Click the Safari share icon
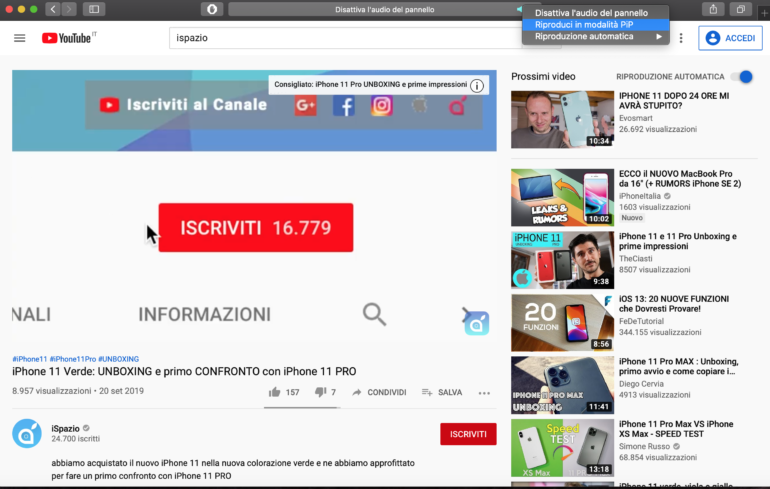Screen dimensions: 770x489 click(x=713, y=9)
